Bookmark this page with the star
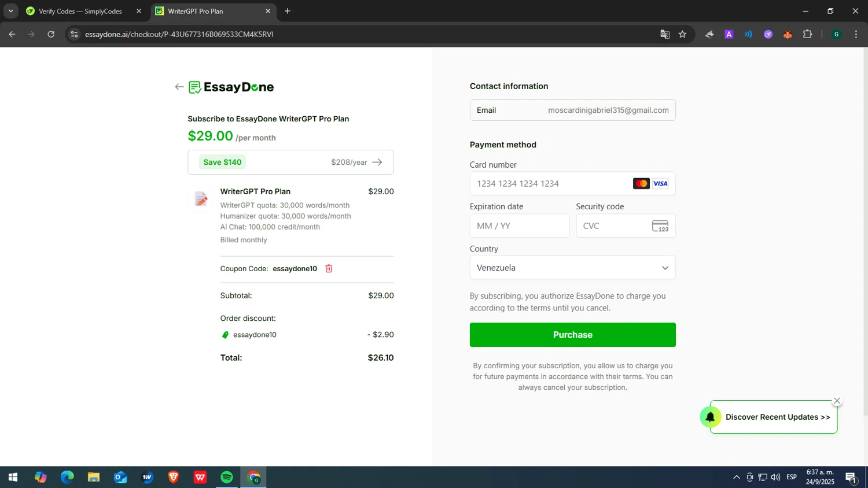Viewport: 868px width, 488px height. pos(683,34)
